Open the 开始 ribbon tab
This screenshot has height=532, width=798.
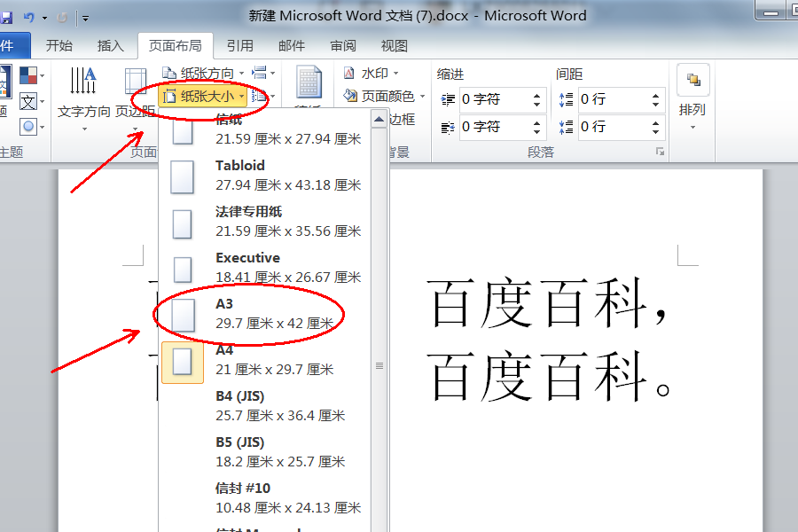[59, 46]
